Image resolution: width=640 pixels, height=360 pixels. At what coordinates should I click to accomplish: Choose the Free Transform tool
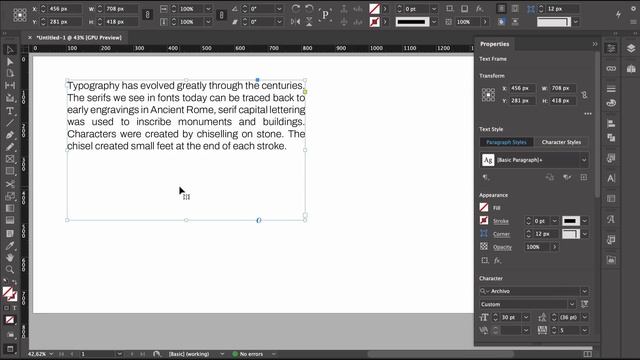10,196
